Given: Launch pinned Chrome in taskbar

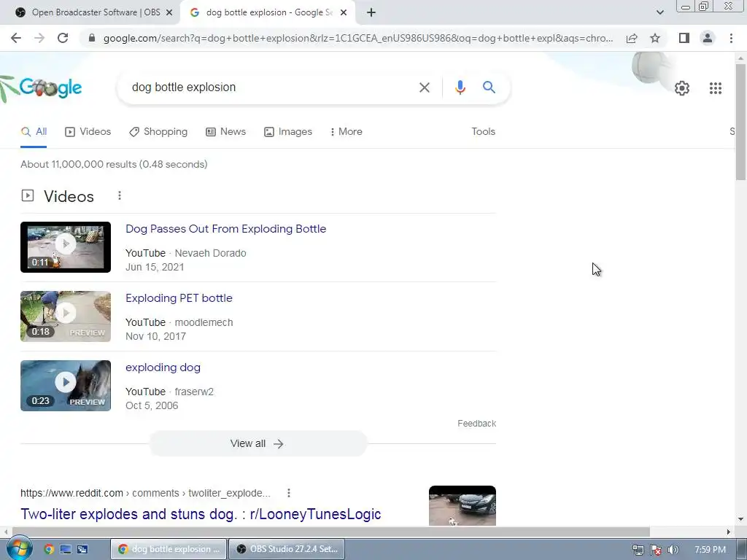Looking at the screenshot, I should (x=49, y=549).
